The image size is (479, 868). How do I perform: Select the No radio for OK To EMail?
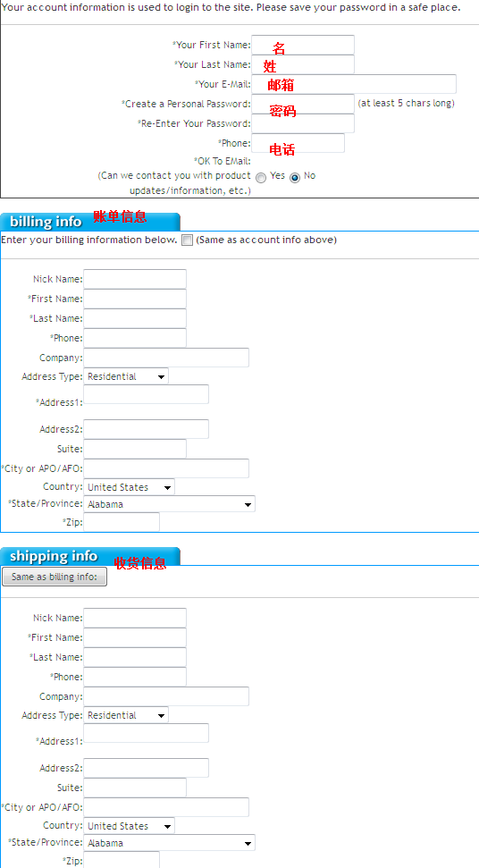295,178
